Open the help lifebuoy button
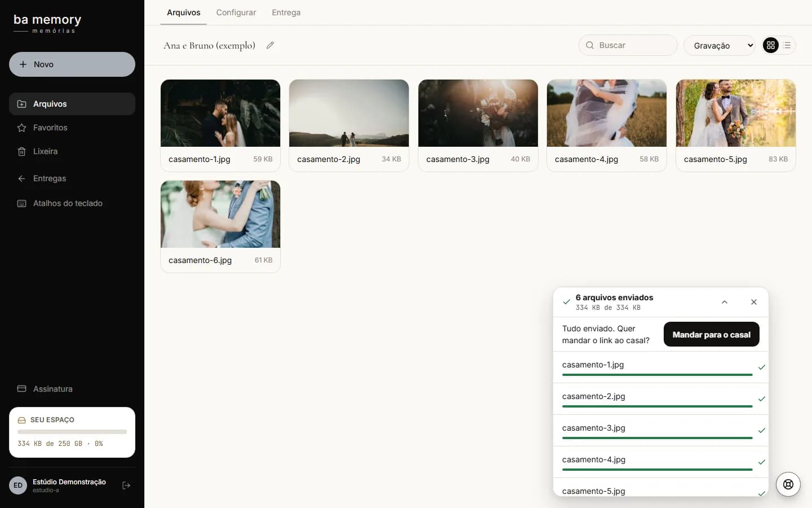The image size is (812, 508). click(788, 484)
